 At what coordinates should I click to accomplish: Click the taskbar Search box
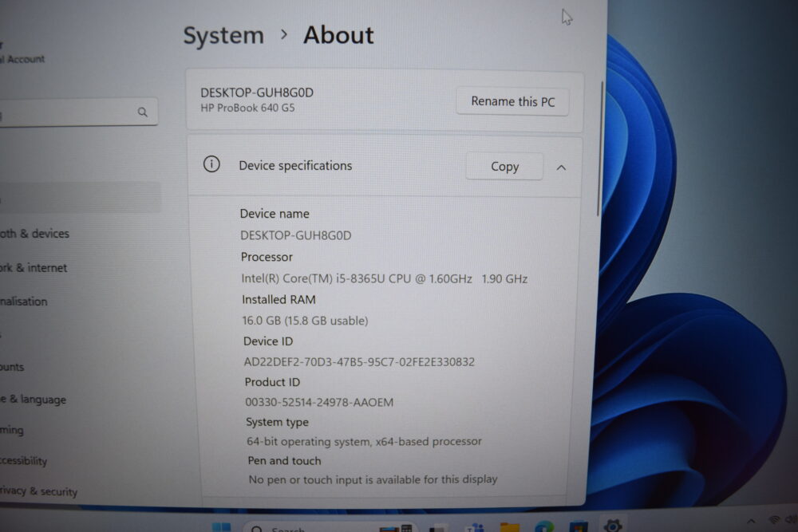(x=330, y=528)
